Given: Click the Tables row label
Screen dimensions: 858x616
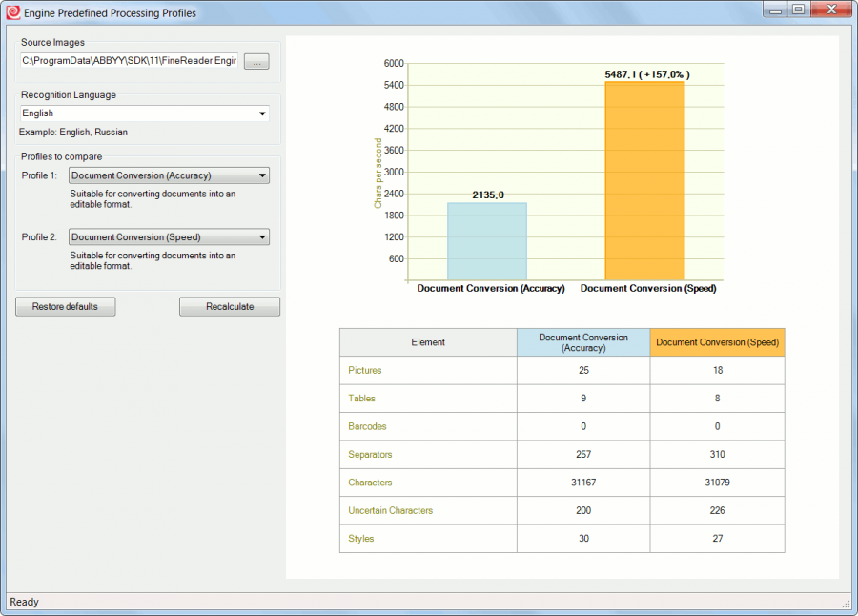Looking at the screenshot, I should (361, 398).
